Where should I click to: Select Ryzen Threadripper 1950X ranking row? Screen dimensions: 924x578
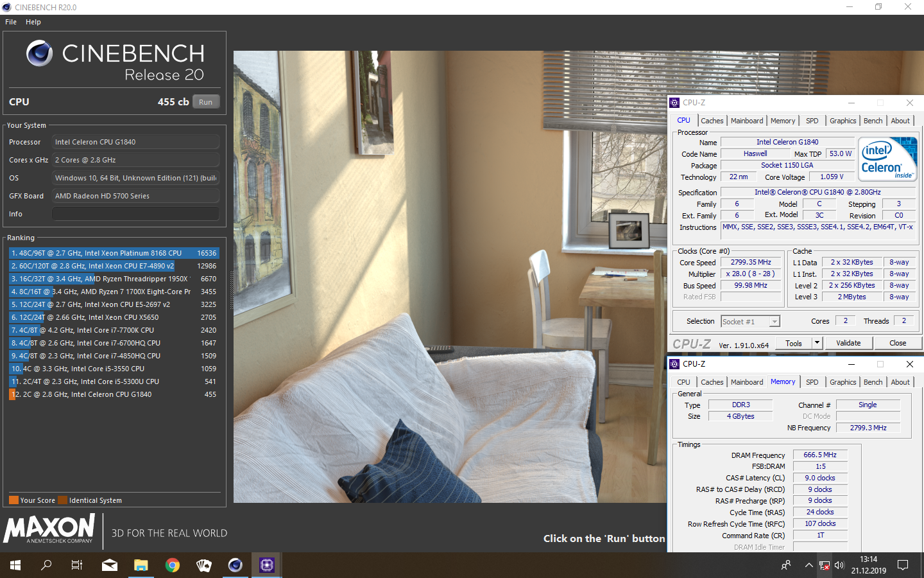point(114,279)
